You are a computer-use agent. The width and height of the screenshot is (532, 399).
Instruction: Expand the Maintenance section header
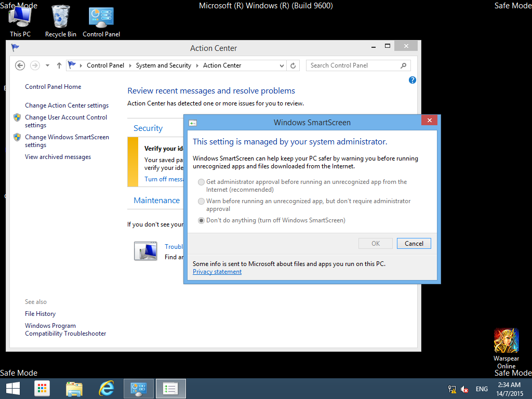tap(156, 200)
